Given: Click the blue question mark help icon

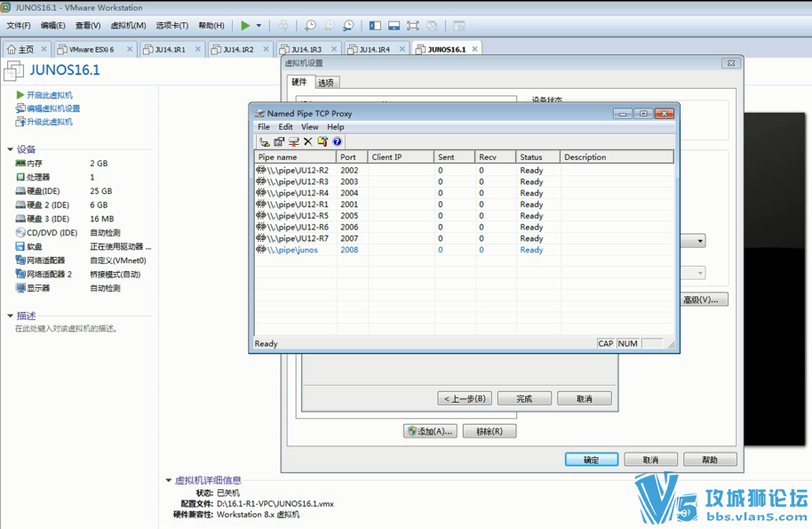Looking at the screenshot, I should click(337, 142).
